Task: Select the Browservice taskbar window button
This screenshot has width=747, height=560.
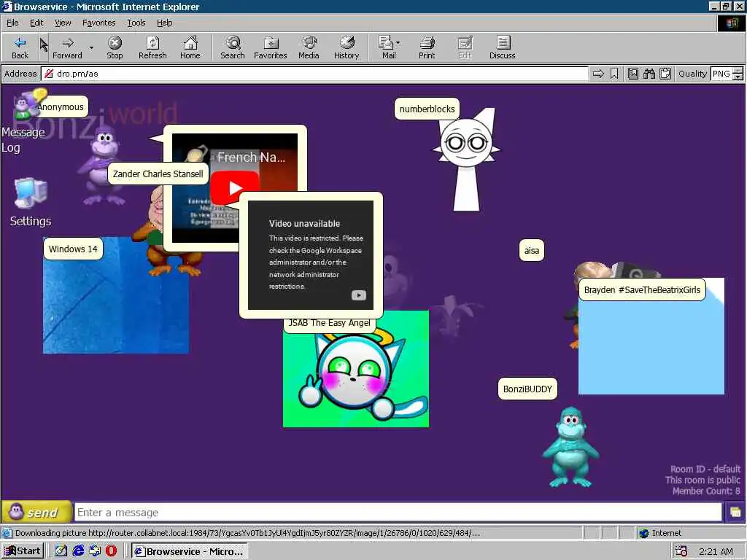Action: [x=190, y=551]
